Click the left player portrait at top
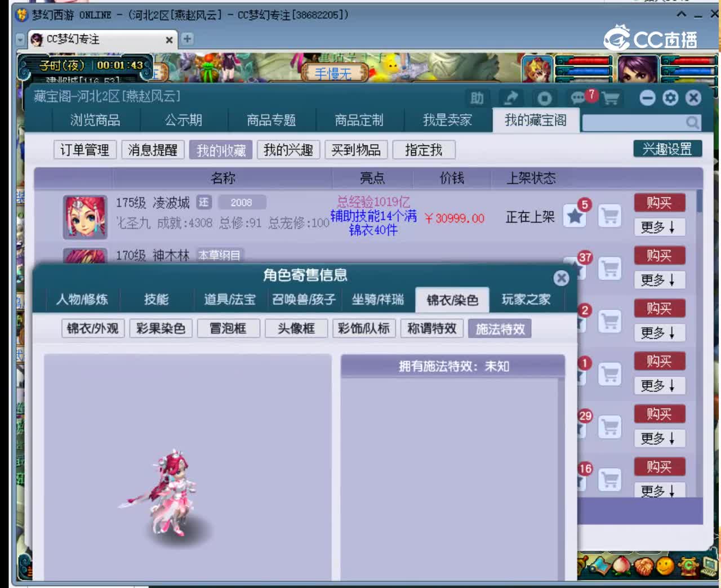The height and width of the screenshot is (588, 721). pos(537,70)
